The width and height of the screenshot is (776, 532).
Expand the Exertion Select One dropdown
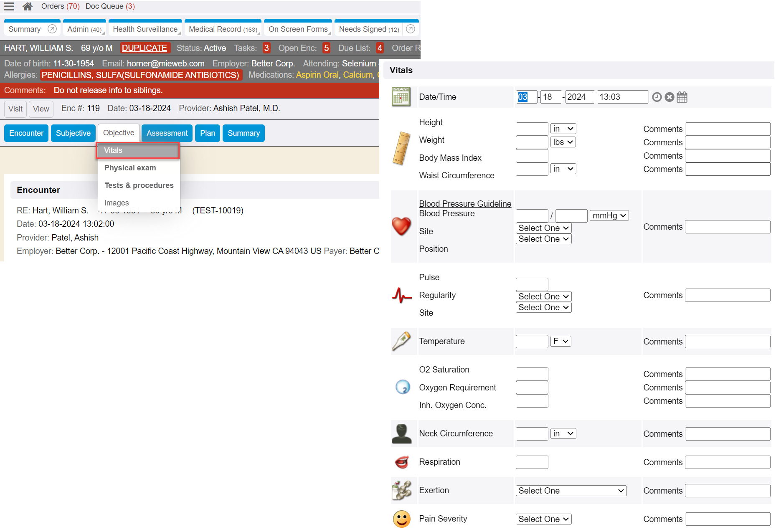(571, 491)
